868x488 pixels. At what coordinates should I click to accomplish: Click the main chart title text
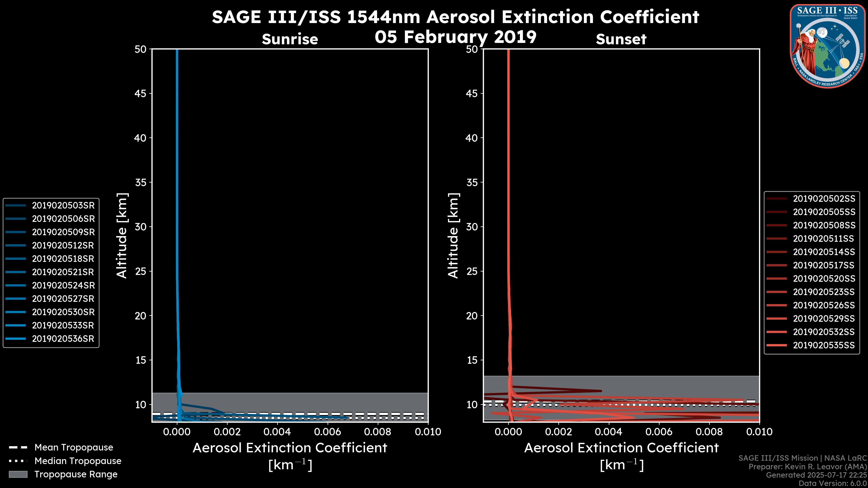pyautogui.click(x=455, y=17)
